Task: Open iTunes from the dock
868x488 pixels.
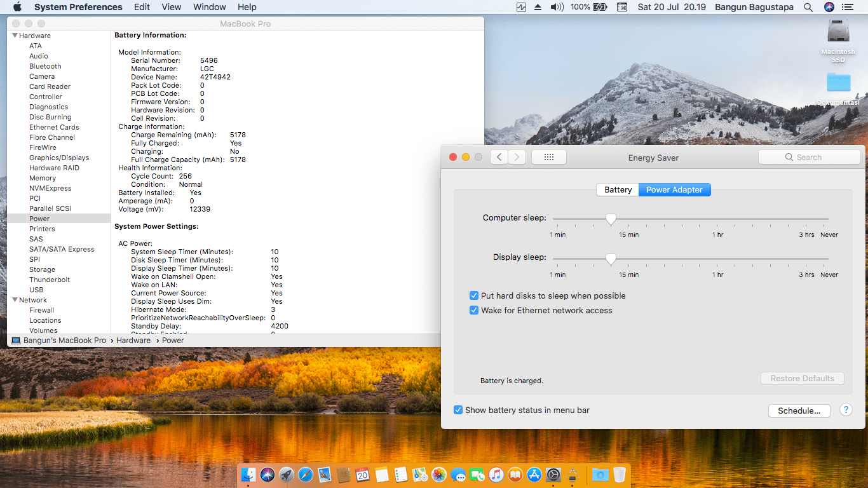Action: (496, 475)
